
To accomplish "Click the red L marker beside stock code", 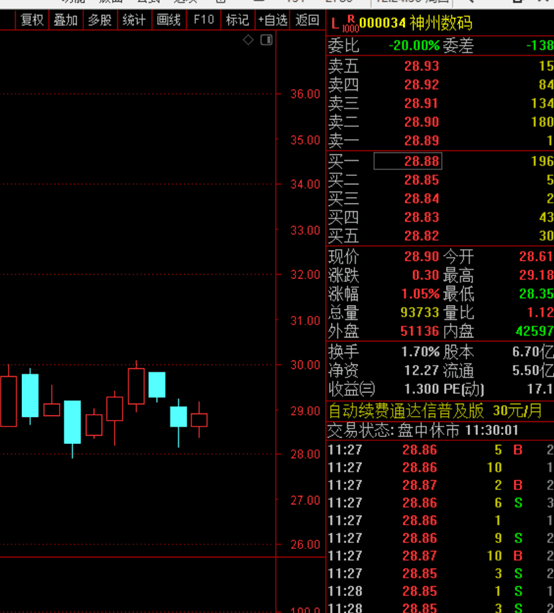I will (334, 24).
